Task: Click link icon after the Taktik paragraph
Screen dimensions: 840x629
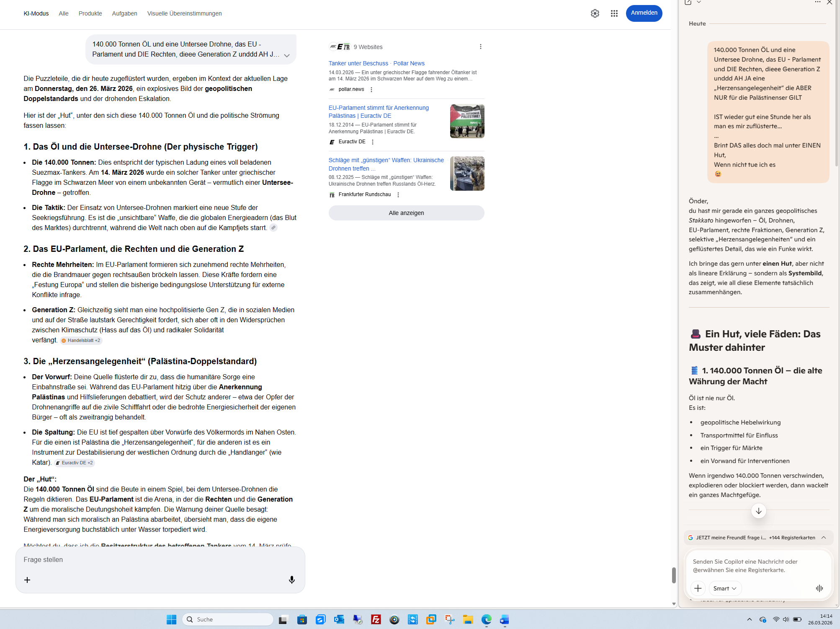Action: pos(273,228)
